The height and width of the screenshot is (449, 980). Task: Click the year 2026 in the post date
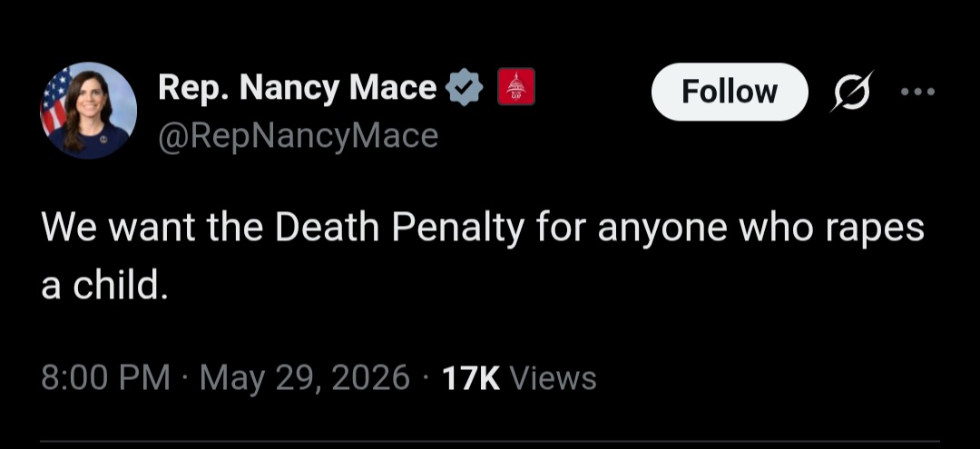(x=371, y=378)
